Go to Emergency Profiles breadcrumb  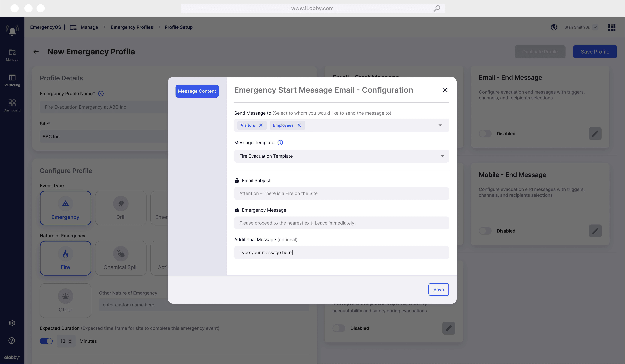pos(132,27)
